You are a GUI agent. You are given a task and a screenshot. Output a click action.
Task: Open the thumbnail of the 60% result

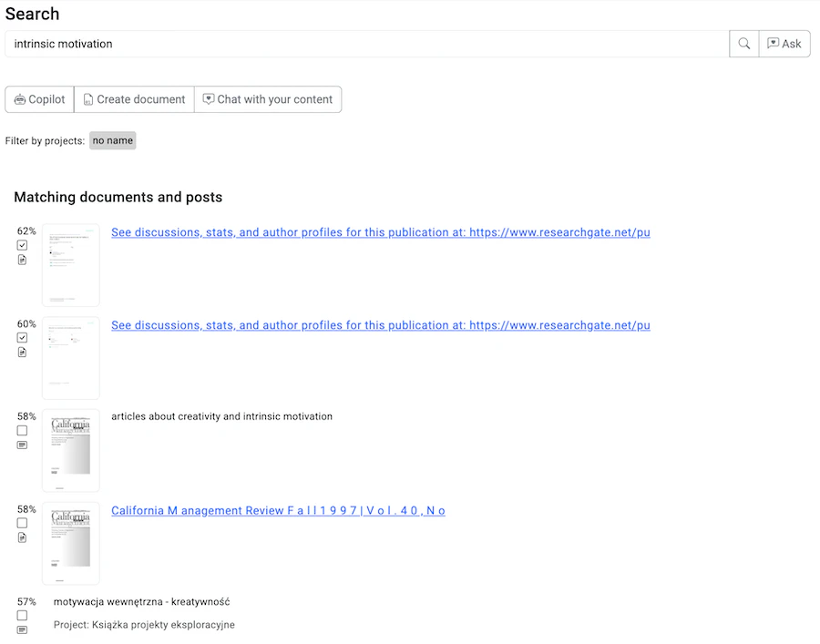coord(70,357)
